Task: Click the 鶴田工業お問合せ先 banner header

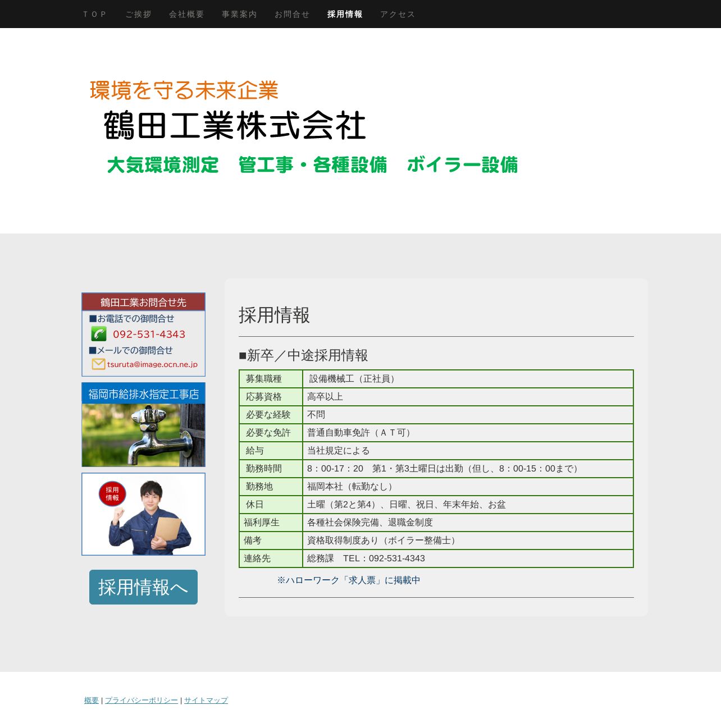Action: [x=143, y=302]
